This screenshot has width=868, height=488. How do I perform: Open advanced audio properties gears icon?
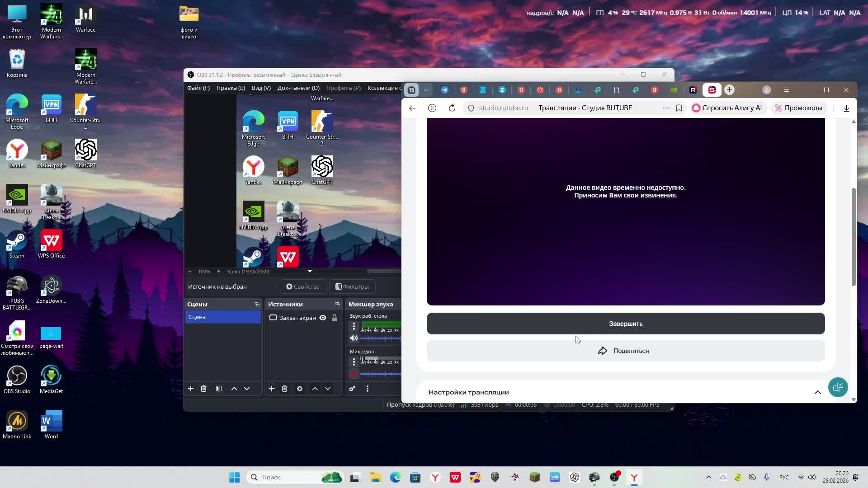click(x=352, y=389)
